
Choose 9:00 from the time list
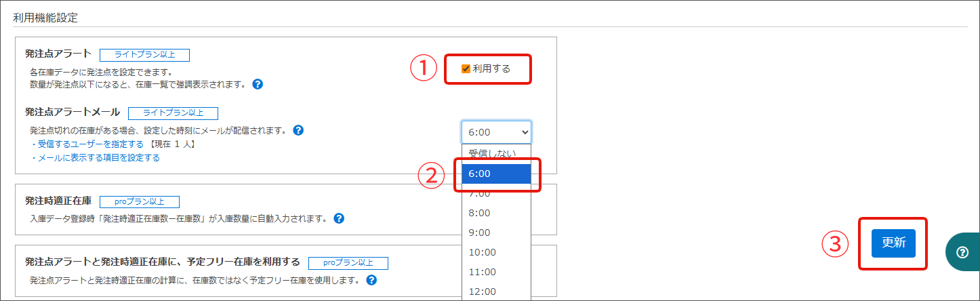click(496, 233)
